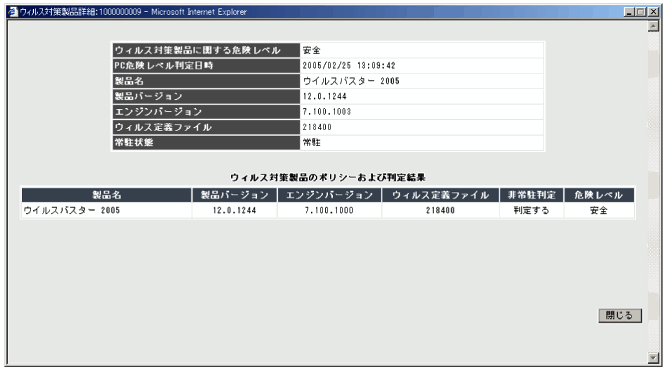Click ウイルスバスター 2005 value in details table
The height and width of the screenshot is (370, 664).
point(351,81)
